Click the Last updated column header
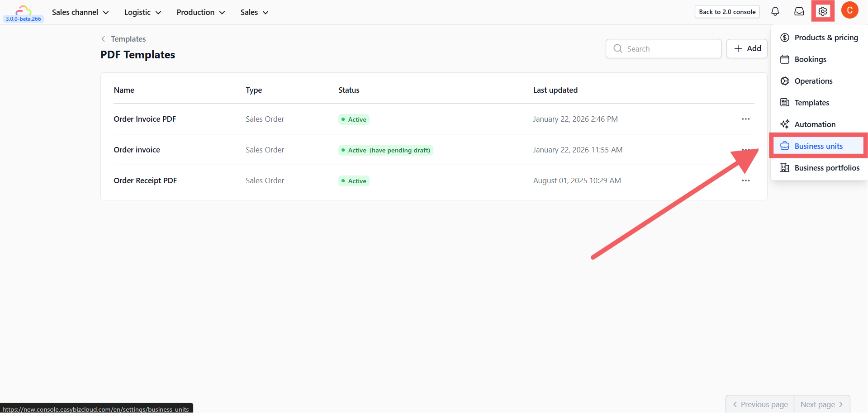 (555, 90)
